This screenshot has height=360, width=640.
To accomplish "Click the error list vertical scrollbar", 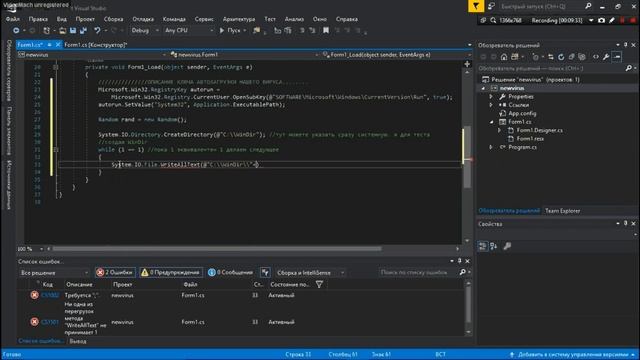I will [468, 304].
